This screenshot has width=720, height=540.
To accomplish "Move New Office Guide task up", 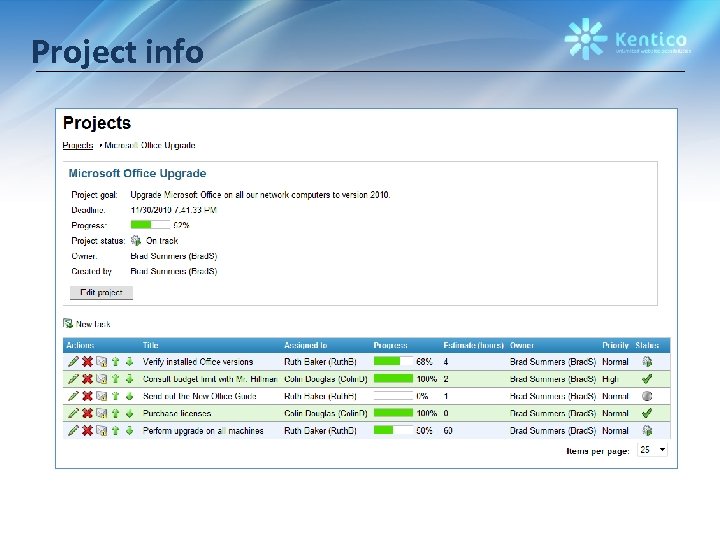I will point(116,396).
